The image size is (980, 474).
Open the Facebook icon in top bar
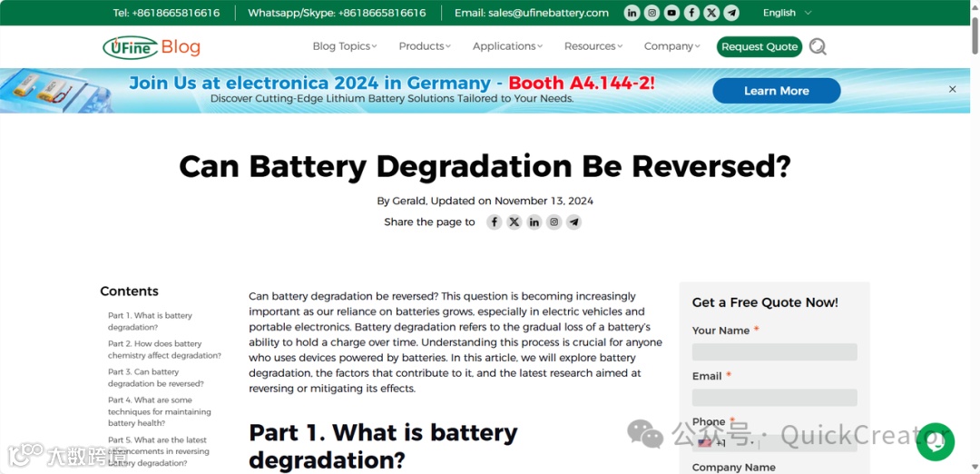(691, 13)
